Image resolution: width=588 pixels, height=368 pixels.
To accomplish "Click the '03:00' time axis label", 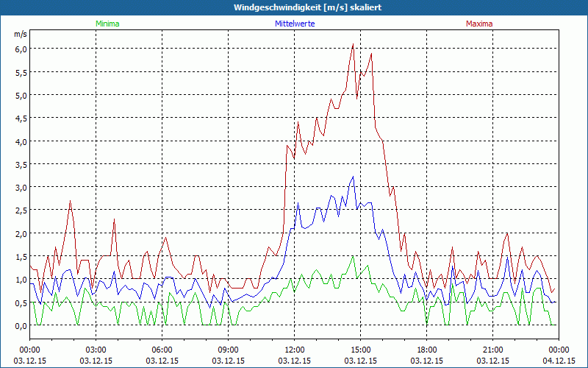I will 96,350.
